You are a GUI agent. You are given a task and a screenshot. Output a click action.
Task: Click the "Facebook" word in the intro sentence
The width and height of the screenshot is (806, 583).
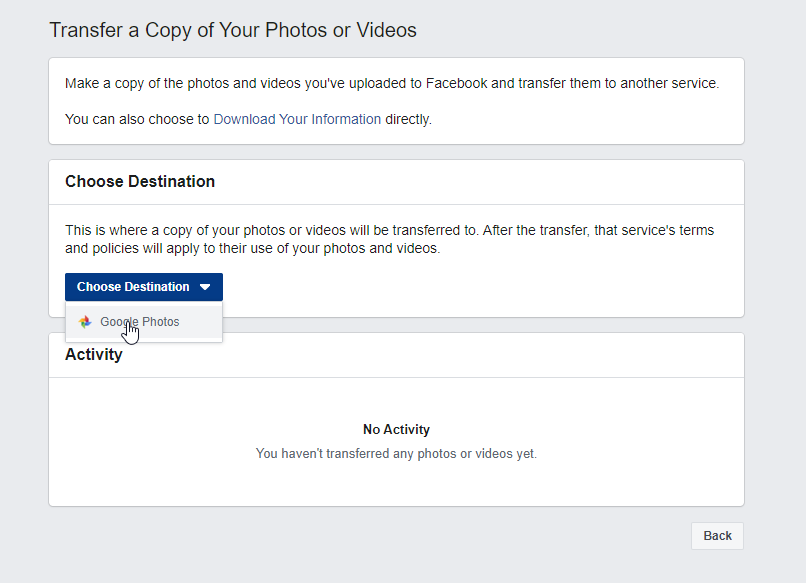click(456, 84)
